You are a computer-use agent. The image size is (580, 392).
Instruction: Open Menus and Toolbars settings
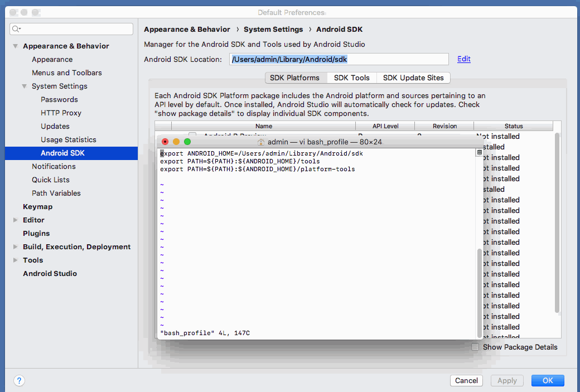(66, 73)
